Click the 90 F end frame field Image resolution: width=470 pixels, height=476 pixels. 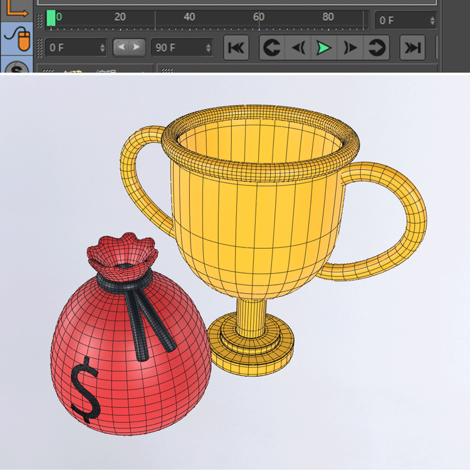click(176, 48)
